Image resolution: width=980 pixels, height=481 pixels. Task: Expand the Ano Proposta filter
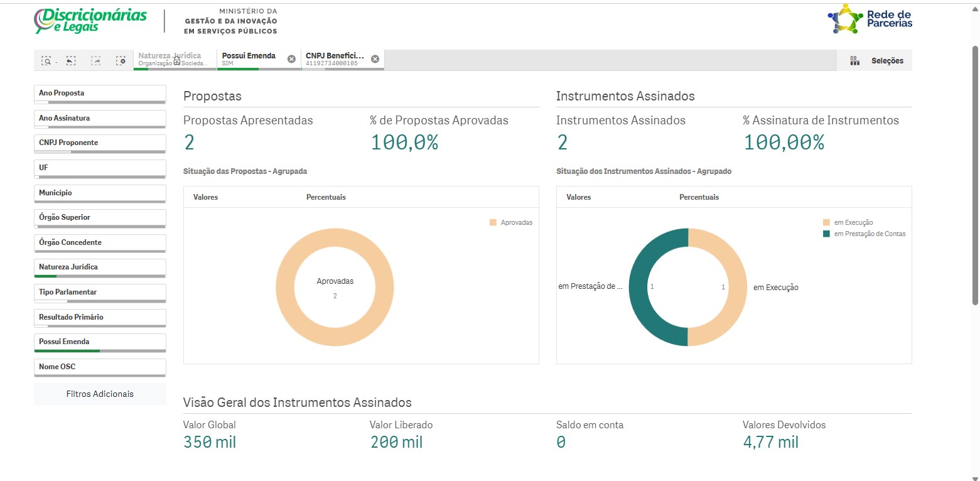[100, 93]
